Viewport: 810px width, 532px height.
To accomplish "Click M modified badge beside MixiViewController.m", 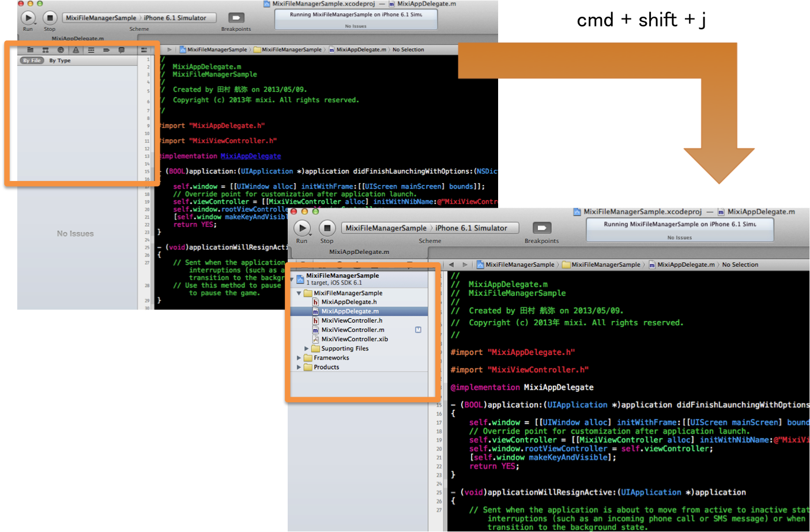I will [418, 330].
